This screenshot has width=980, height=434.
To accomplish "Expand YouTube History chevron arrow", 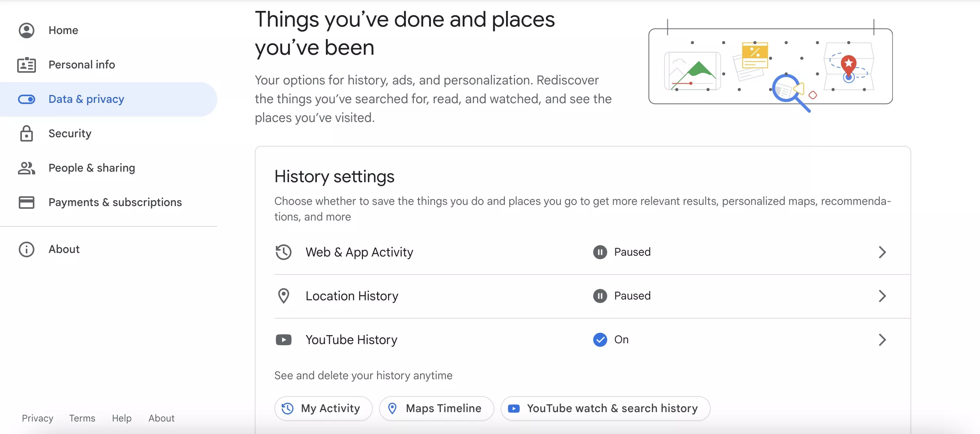I will pos(882,340).
